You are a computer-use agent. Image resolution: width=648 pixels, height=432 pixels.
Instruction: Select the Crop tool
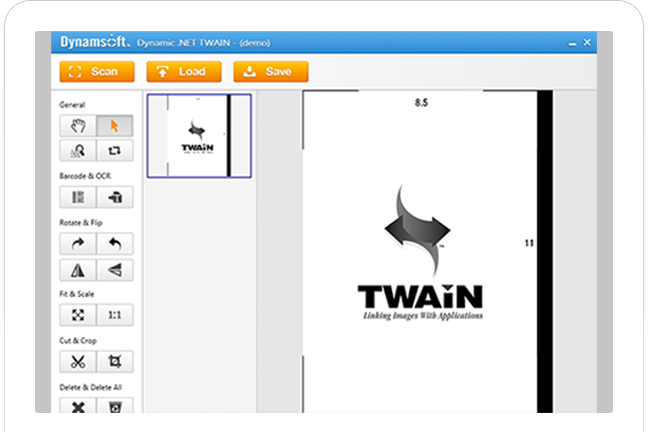tap(115, 362)
